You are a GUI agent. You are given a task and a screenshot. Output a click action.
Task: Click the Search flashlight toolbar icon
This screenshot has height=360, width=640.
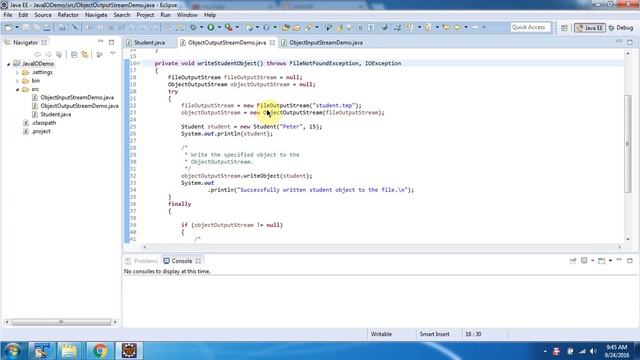pos(308,27)
